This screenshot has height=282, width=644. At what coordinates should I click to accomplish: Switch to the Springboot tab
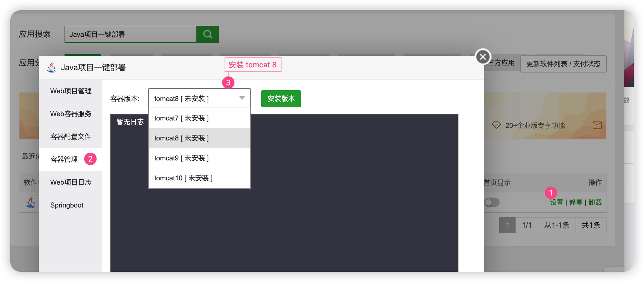click(70, 205)
